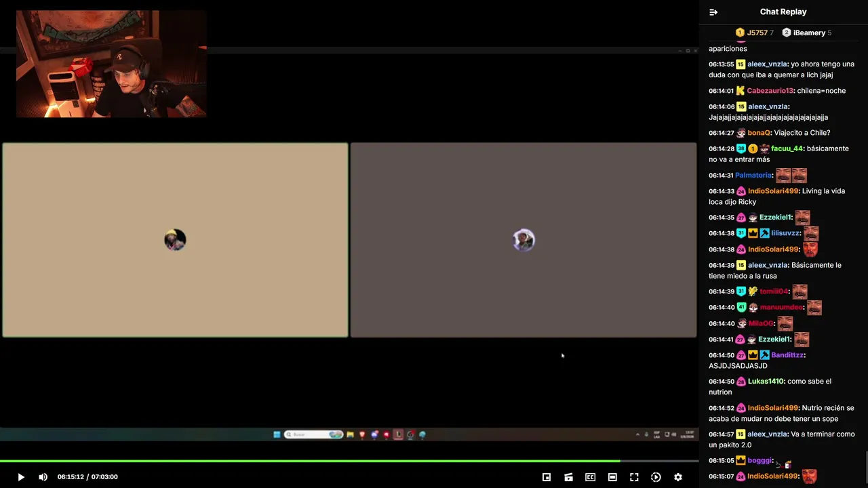This screenshot has width=868, height=488.
Task: Click the globe icon on the taskbar
Action: (422, 434)
